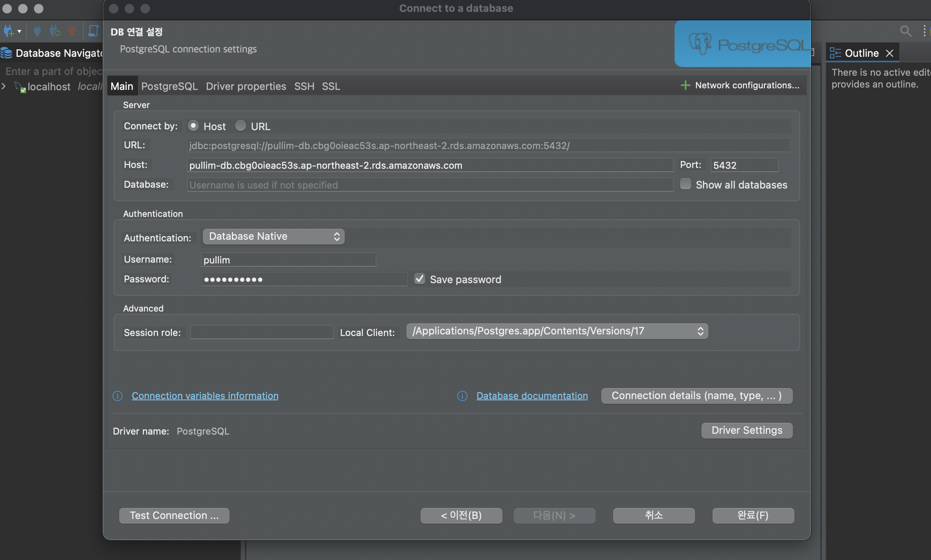Click the search magnifier icon top right
The image size is (931, 560).
click(905, 31)
